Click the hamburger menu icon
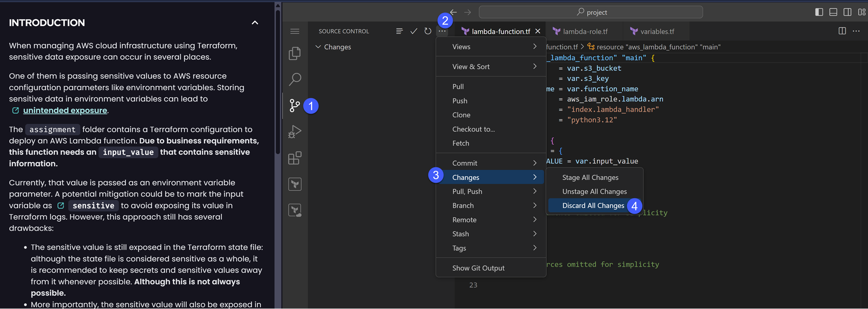The image size is (868, 309). pyautogui.click(x=295, y=31)
